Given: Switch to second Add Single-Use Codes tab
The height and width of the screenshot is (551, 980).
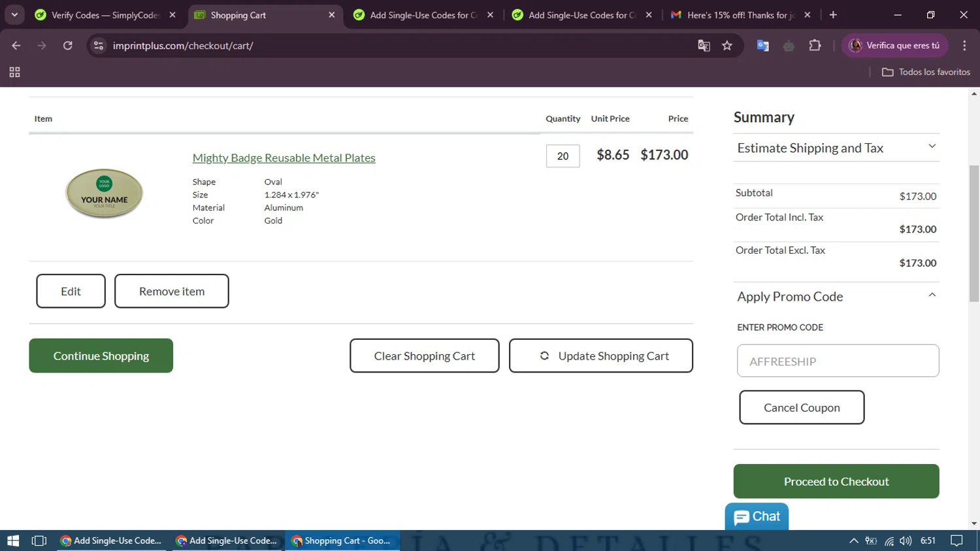Looking at the screenshot, I should tap(582, 14).
